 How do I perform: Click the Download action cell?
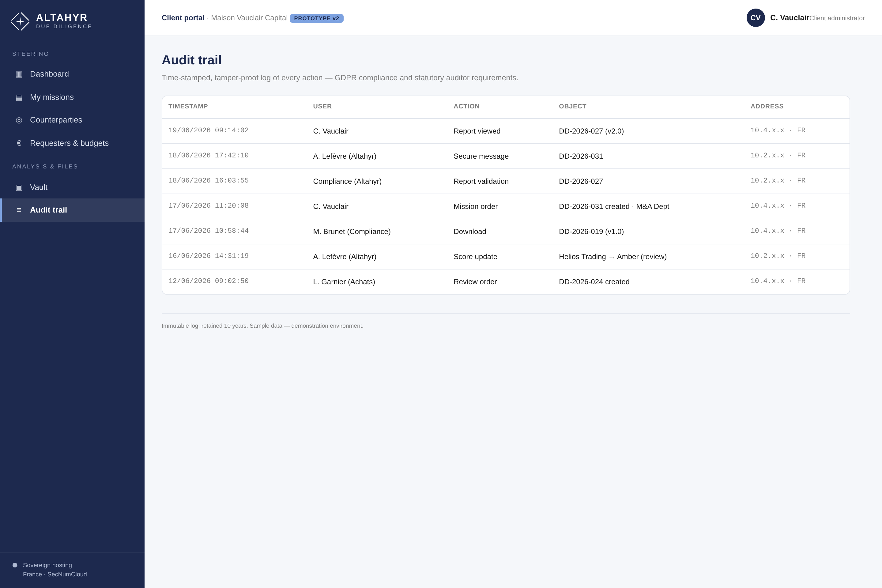[470, 232]
